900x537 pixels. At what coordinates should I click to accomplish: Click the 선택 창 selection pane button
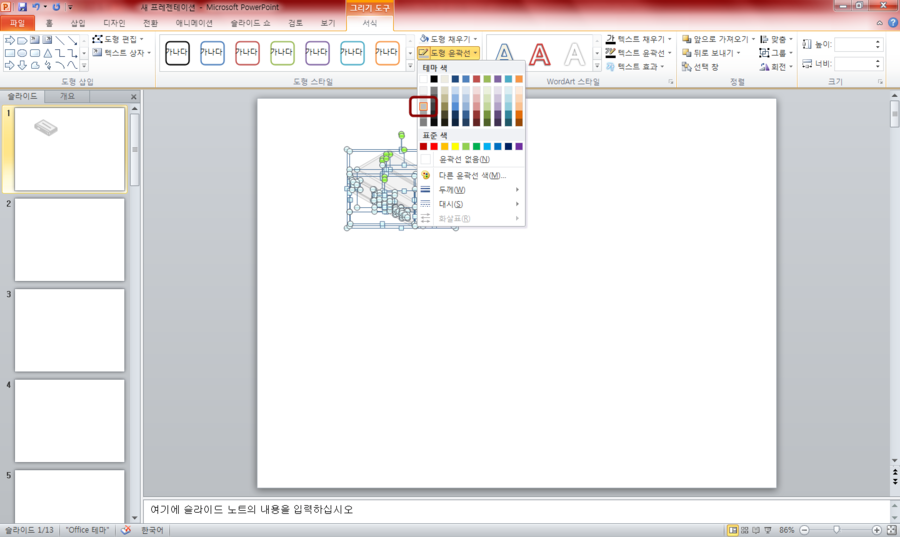coord(700,67)
